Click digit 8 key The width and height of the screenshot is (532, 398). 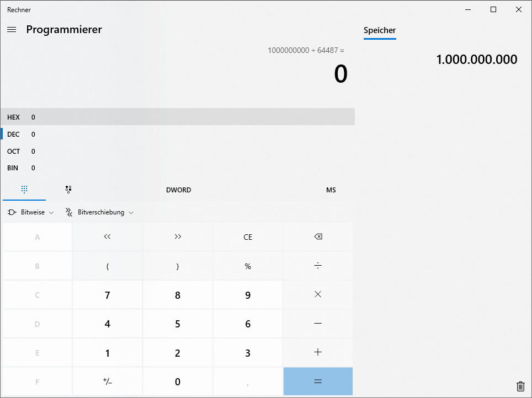point(178,294)
